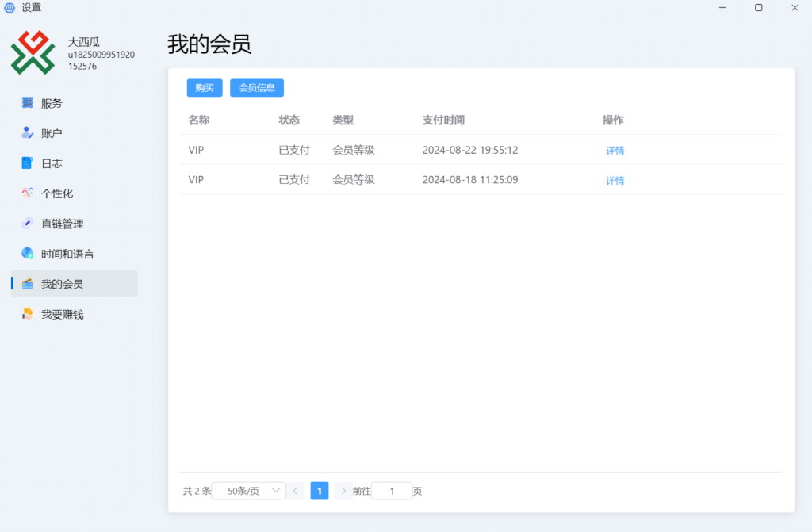The width and height of the screenshot is (812, 532).
Task: Select page number 1
Action: coord(319,490)
